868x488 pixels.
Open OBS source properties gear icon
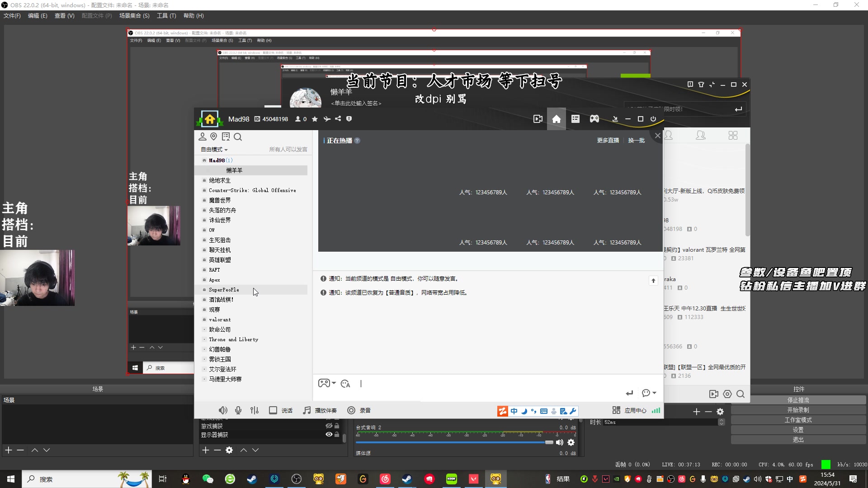click(x=229, y=450)
